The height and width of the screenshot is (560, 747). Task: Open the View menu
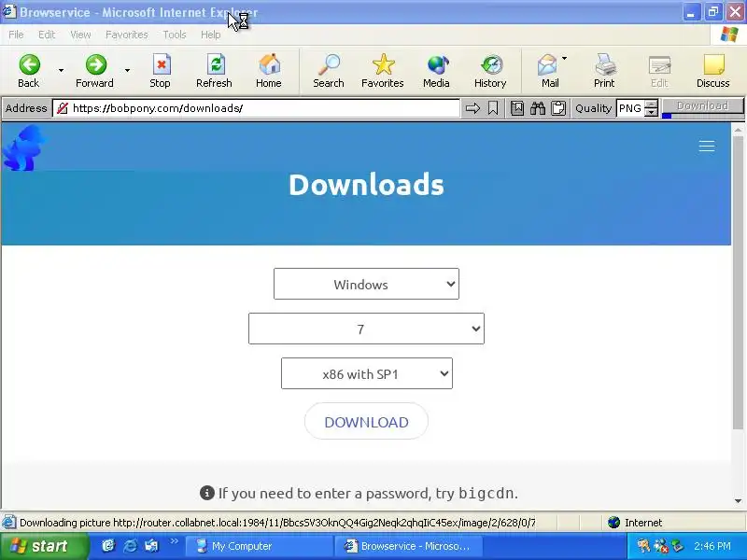pos(80,35)
